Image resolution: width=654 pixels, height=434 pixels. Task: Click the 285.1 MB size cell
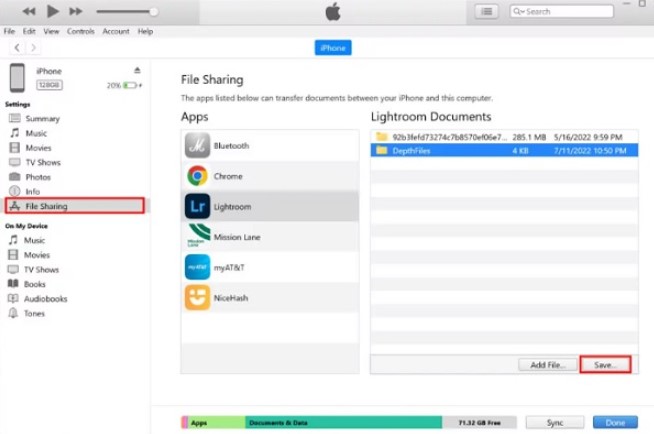[529, 137]
